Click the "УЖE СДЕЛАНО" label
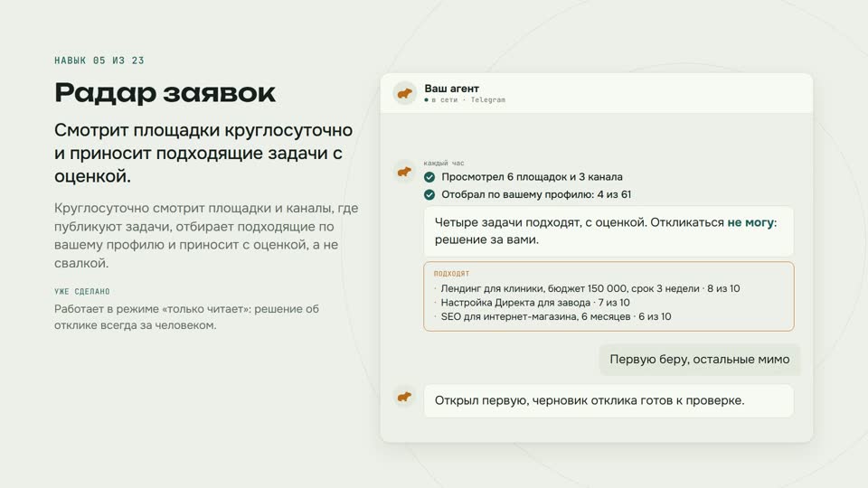 pyautogui.click(x=82, y=292)
